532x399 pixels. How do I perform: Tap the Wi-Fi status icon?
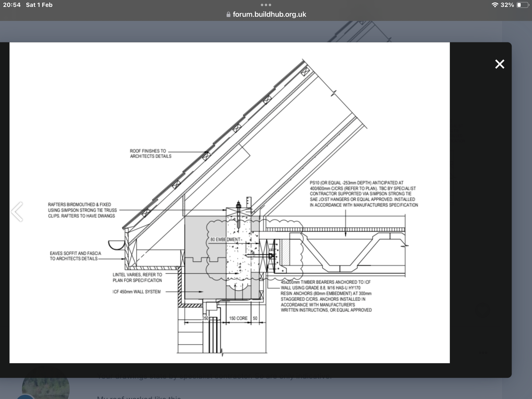495,5
